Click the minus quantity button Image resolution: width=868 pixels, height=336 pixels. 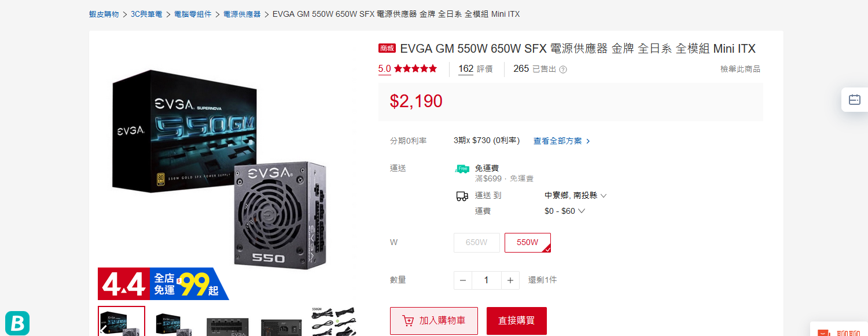coord(463,280)
